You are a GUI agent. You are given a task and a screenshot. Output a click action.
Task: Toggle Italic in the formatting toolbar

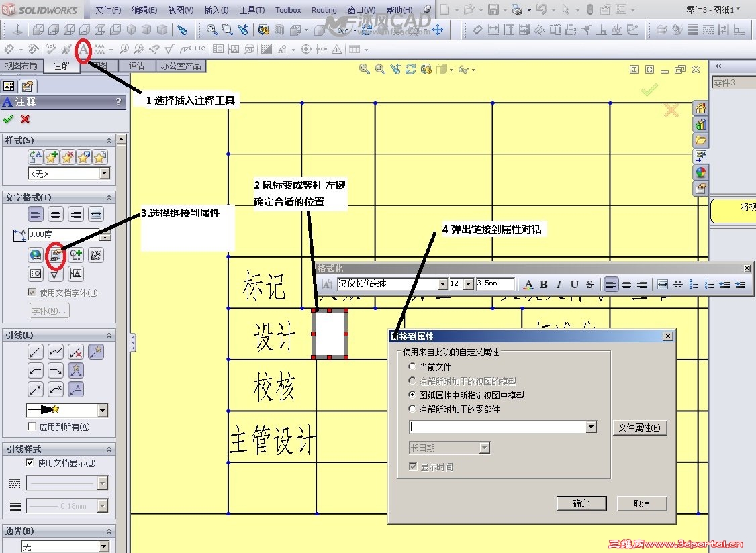(x=559, y=285)
